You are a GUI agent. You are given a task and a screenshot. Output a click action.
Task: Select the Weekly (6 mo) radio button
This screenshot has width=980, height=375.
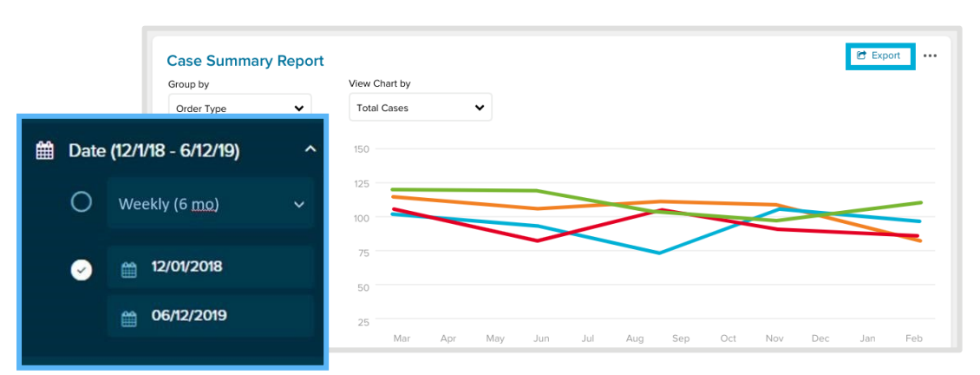81,203
